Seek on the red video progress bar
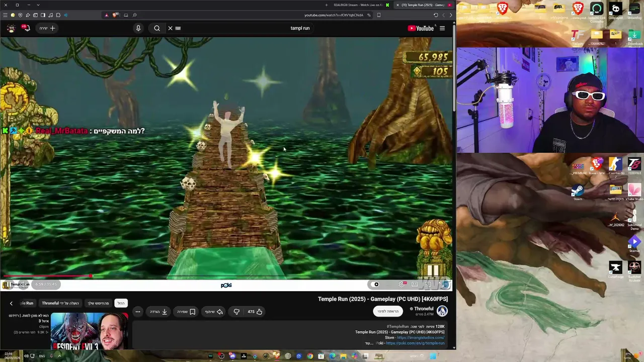Image resolution: width=644 pixels, height=362 pixels. point(226,276)
